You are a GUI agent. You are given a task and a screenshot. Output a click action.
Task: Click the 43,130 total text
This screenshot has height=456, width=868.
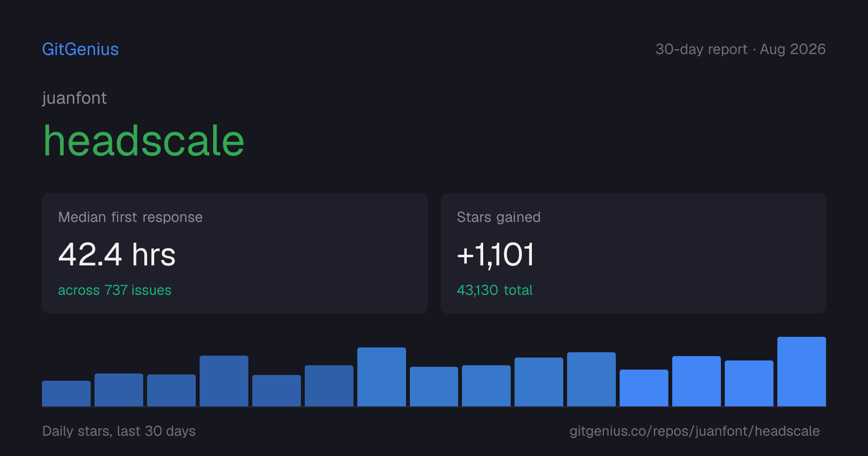(495, 290)
